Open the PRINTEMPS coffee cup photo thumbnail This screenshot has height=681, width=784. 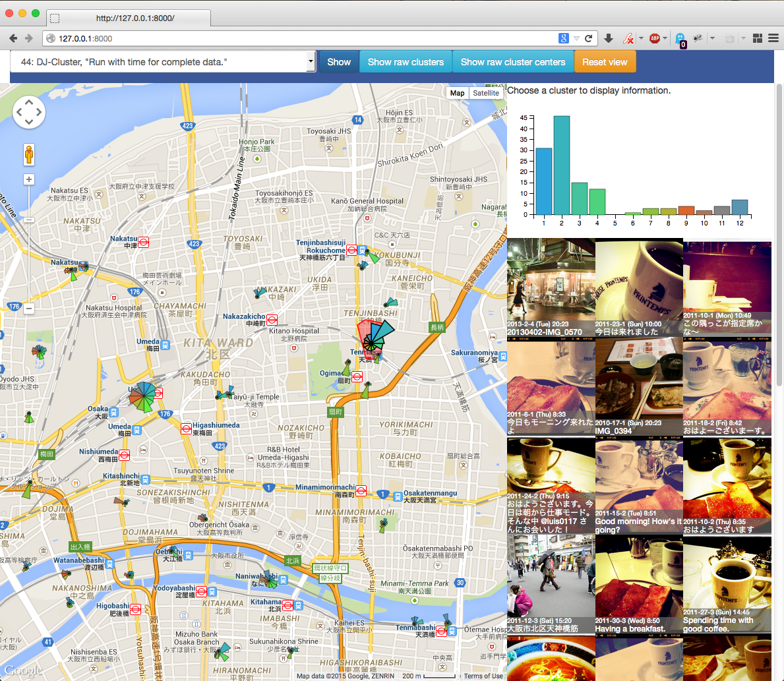tap(639, 287)
